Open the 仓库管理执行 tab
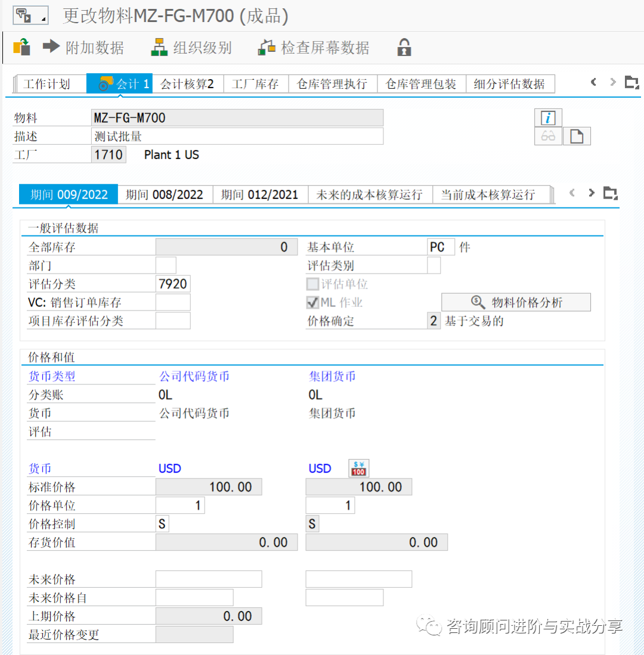644x655 pixels. pyautogui.click(x=333, y=84)
